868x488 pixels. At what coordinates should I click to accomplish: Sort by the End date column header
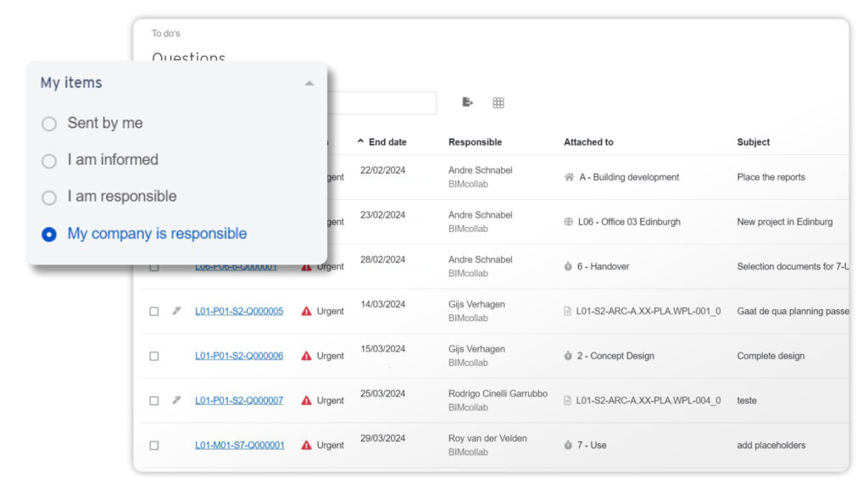[387, 142]
